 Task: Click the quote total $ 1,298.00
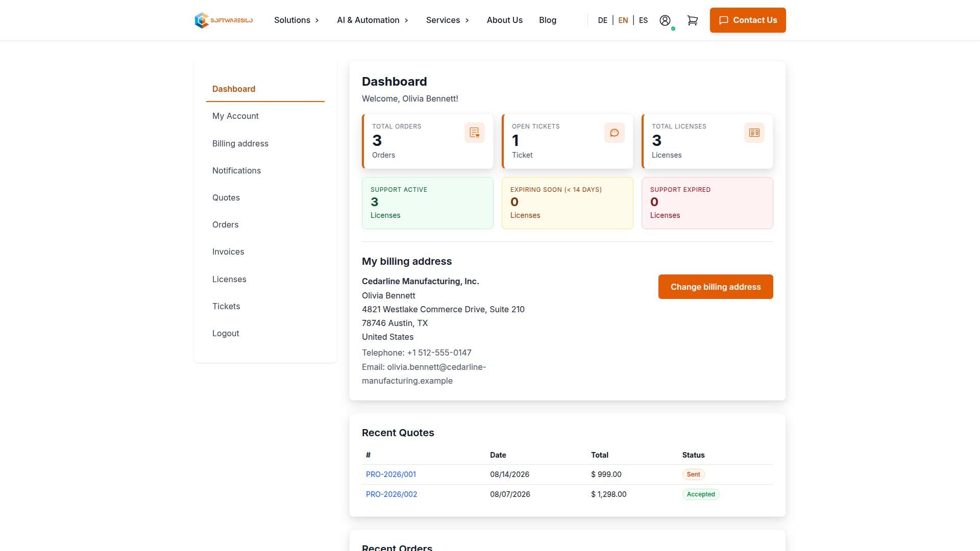pos(609,494)
